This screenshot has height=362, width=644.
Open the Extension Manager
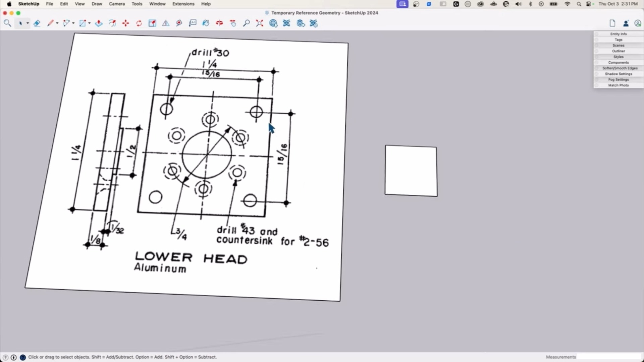(x=314, y=23)
